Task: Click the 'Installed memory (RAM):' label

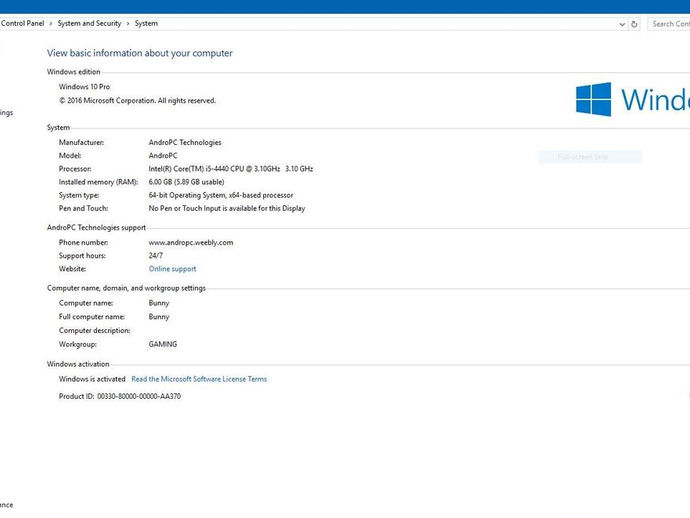Action: pyautogui.click(x=98, y=182)
